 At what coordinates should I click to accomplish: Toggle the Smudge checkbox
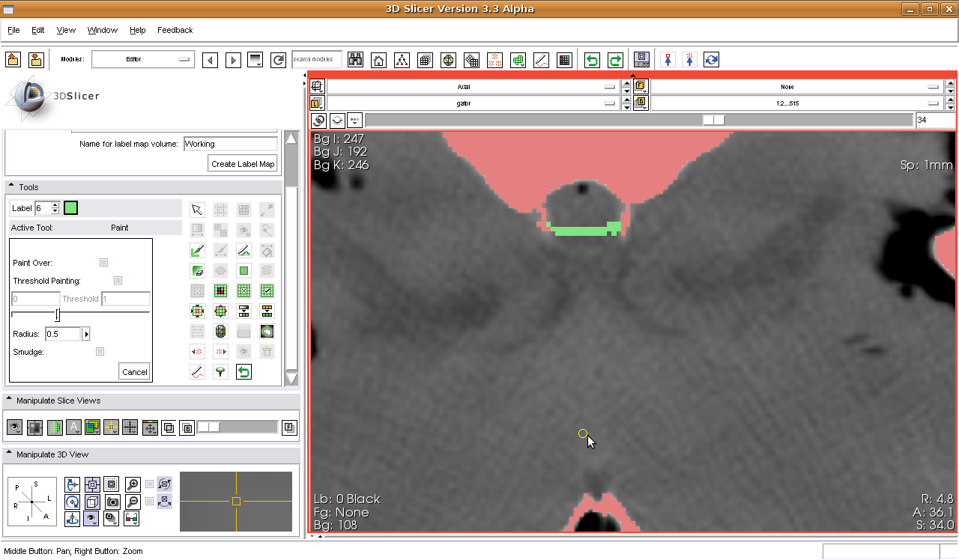[x=100, y=352]
